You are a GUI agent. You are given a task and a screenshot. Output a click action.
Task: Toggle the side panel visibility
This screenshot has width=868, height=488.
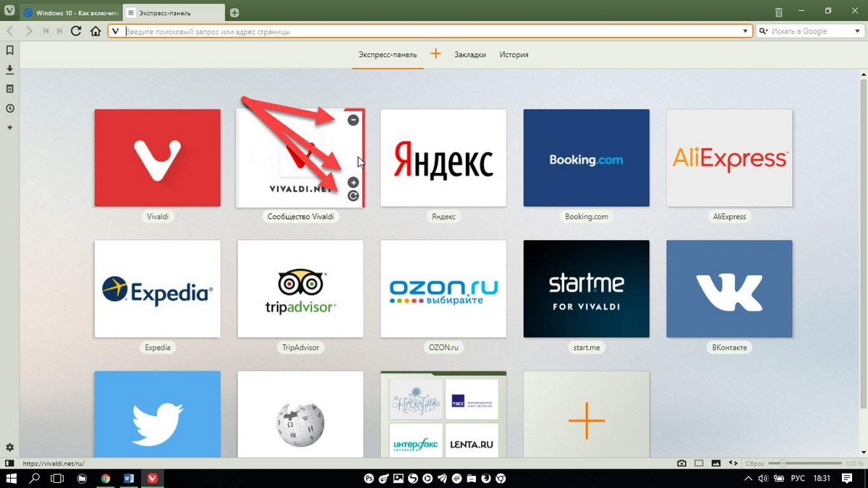(x=9, y=463)
